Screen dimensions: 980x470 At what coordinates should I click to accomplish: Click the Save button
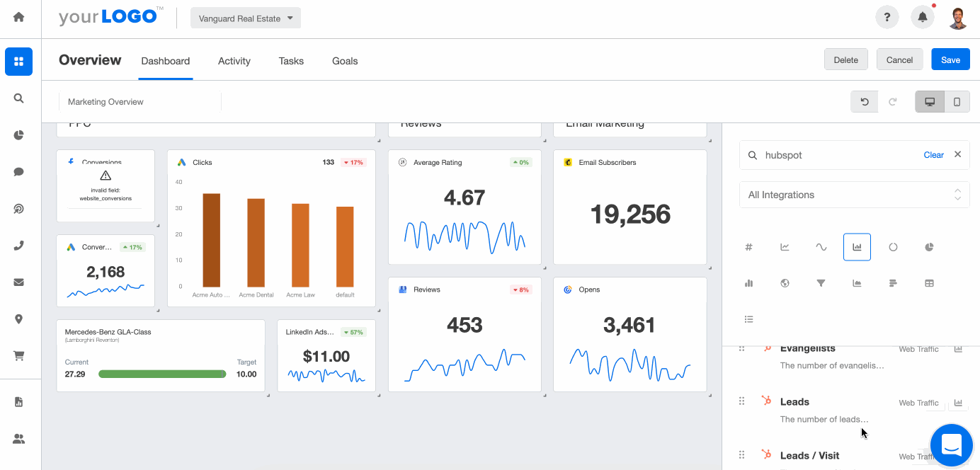tap(950, 59)
